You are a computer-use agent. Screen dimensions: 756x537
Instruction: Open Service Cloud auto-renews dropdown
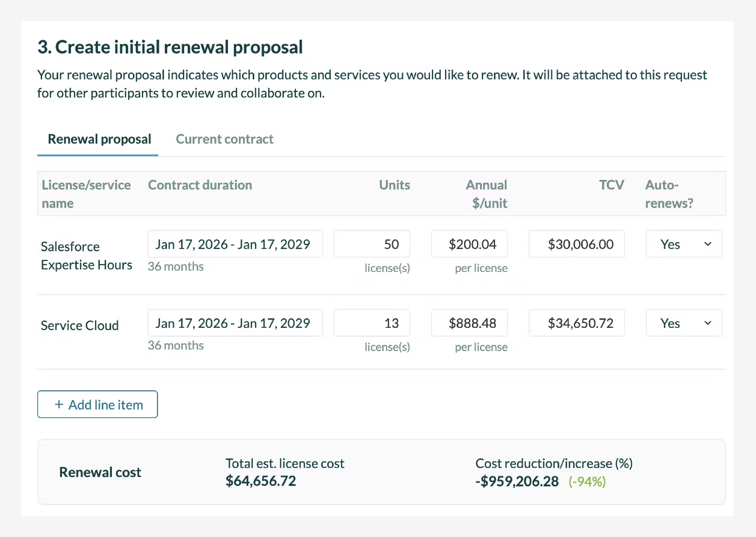pyautogui.click(x=684, y=323)
